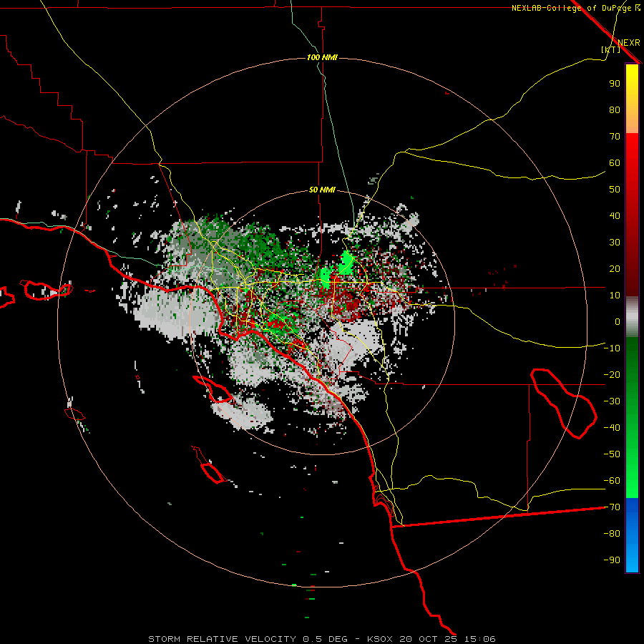This screenshot has width=644, height=644.
Task: Select the -20 scale value
Action: (x=612, y=375)
